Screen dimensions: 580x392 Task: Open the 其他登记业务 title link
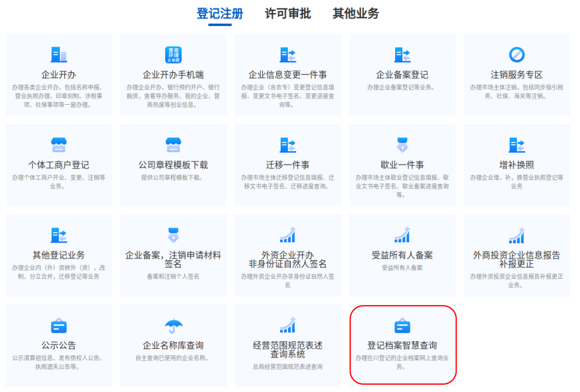(x=59, y=255)
